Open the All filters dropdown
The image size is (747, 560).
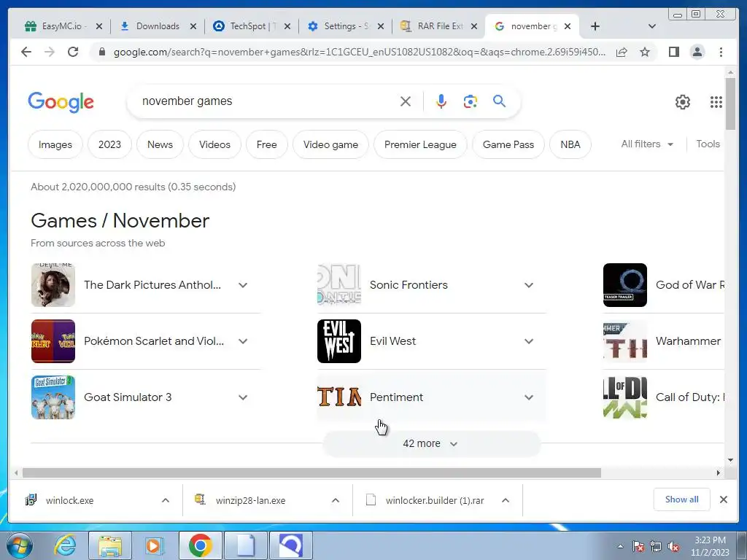[x=647, y=144]
